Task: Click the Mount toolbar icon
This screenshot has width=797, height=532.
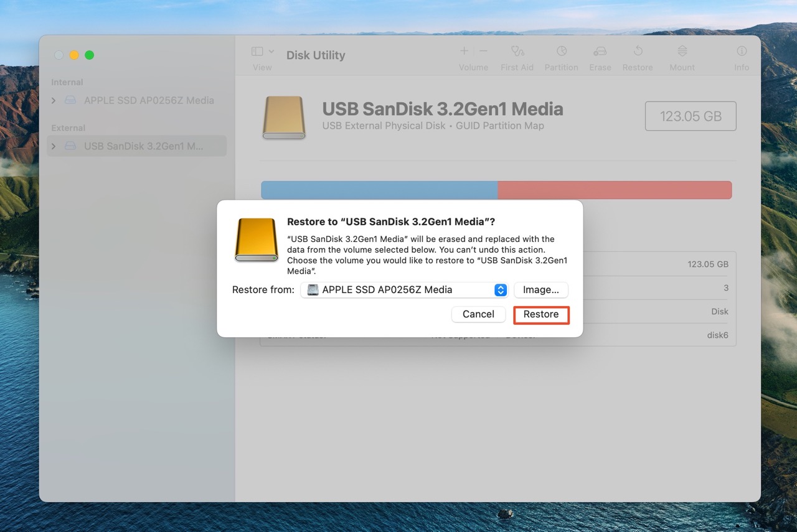Action: coord(682,51)
